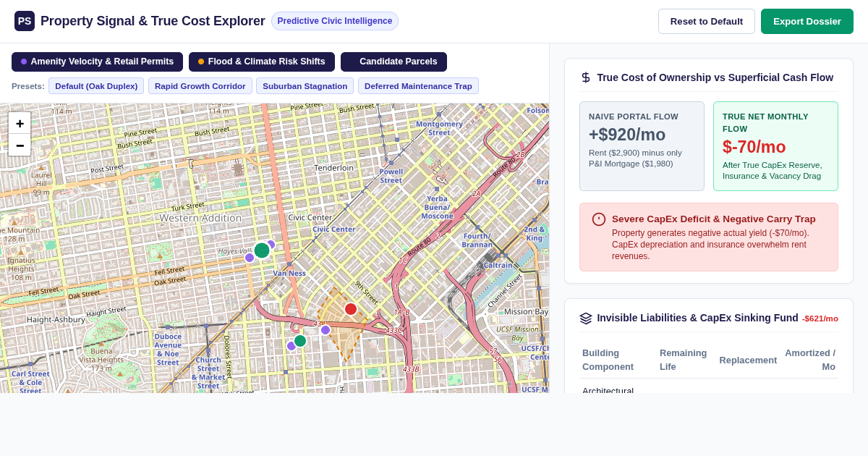
Task: Click the Naive Portal Flow card
Action: tap(642, 146)
